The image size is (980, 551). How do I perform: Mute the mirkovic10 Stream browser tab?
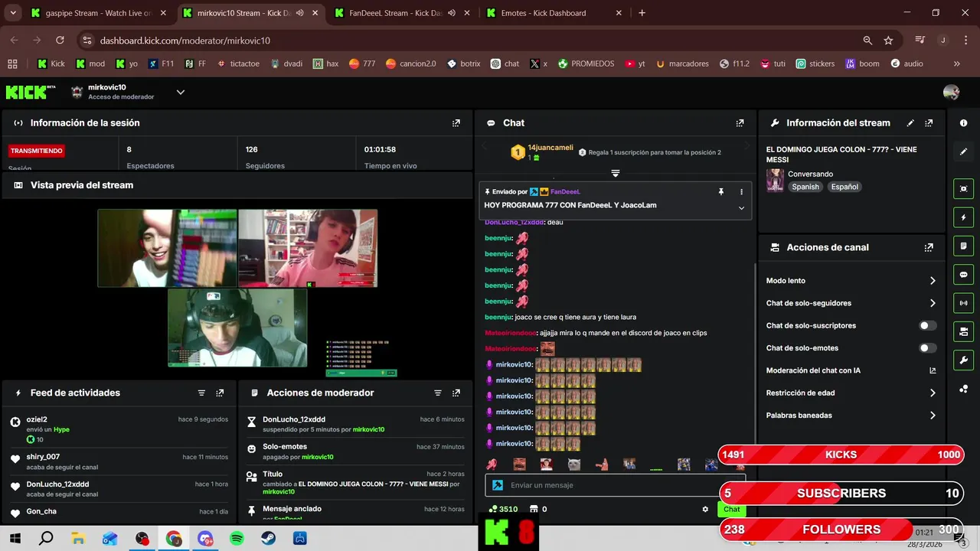coord(299,13)
